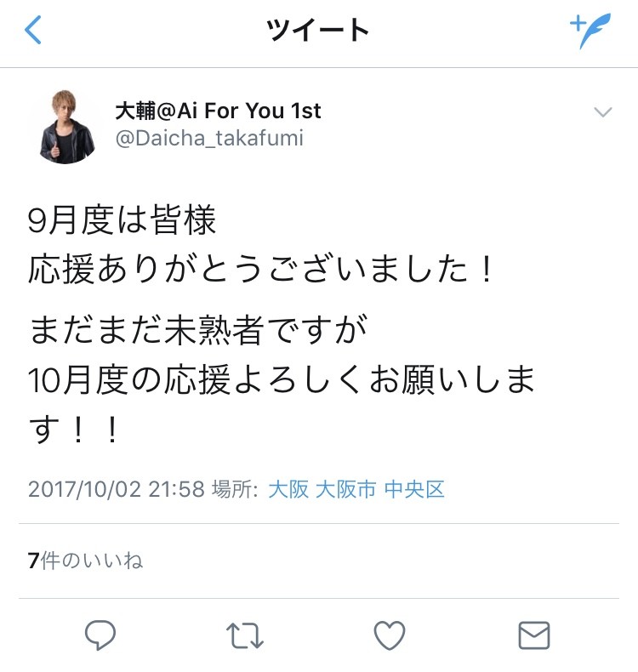Tap the ツイート header title

(317, 30)
